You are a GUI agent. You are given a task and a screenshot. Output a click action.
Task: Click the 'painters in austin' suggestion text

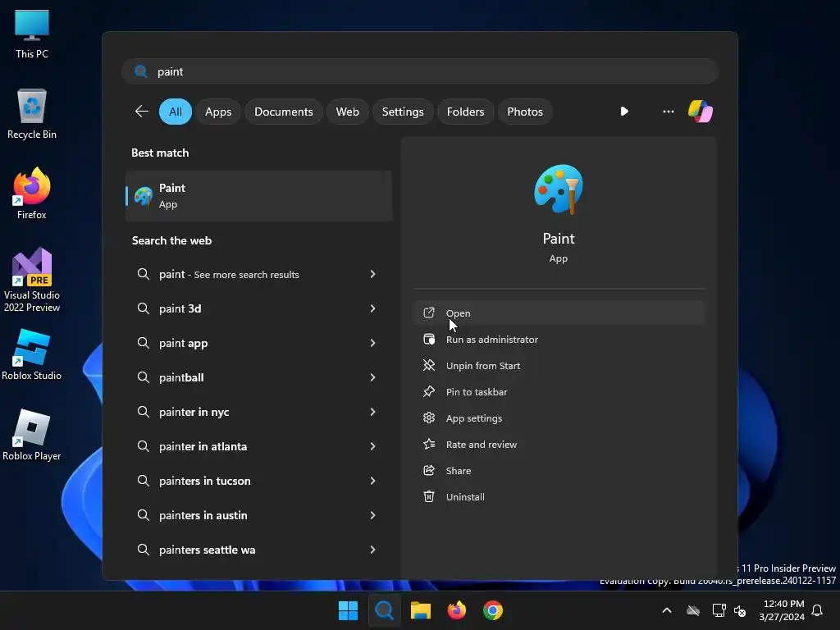pos(203,515)
